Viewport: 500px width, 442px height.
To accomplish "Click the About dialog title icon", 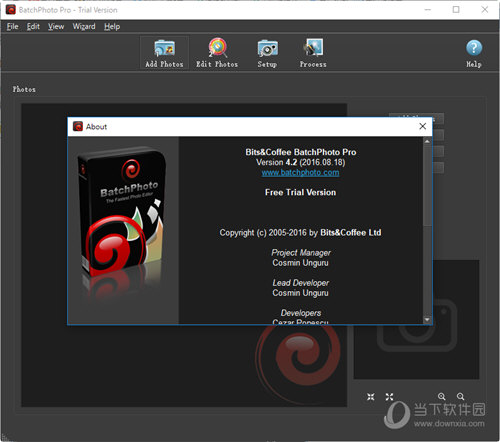I will click(x=78, y=126).
